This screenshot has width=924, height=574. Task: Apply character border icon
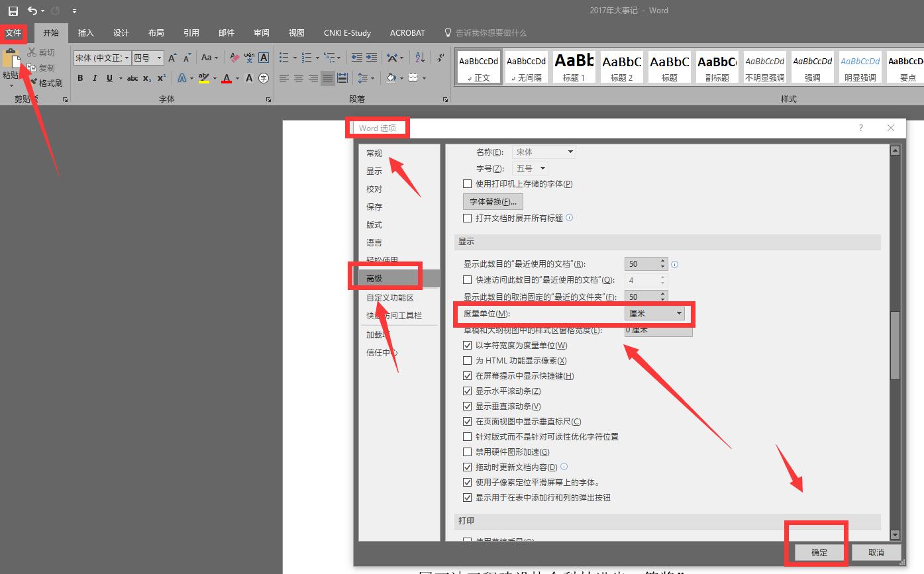[x=264, y=58]
